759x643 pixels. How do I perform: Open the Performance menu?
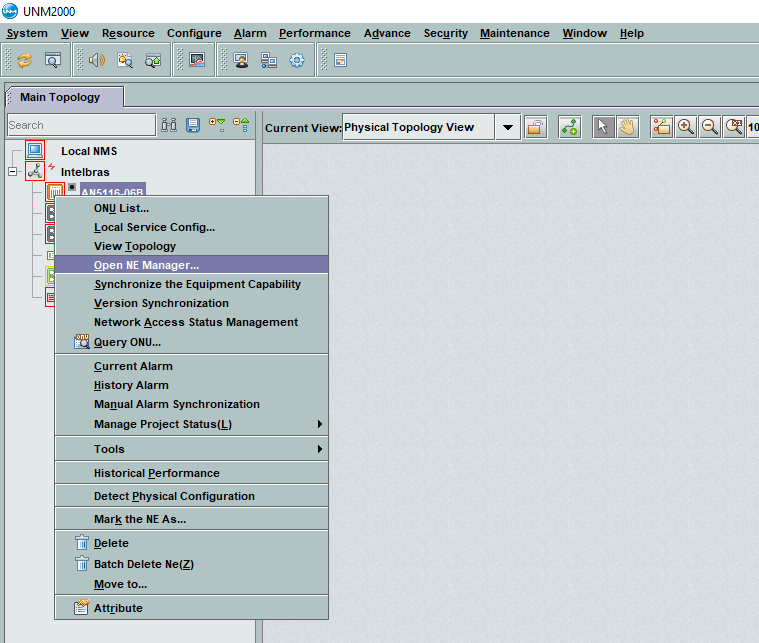[315, 33]
